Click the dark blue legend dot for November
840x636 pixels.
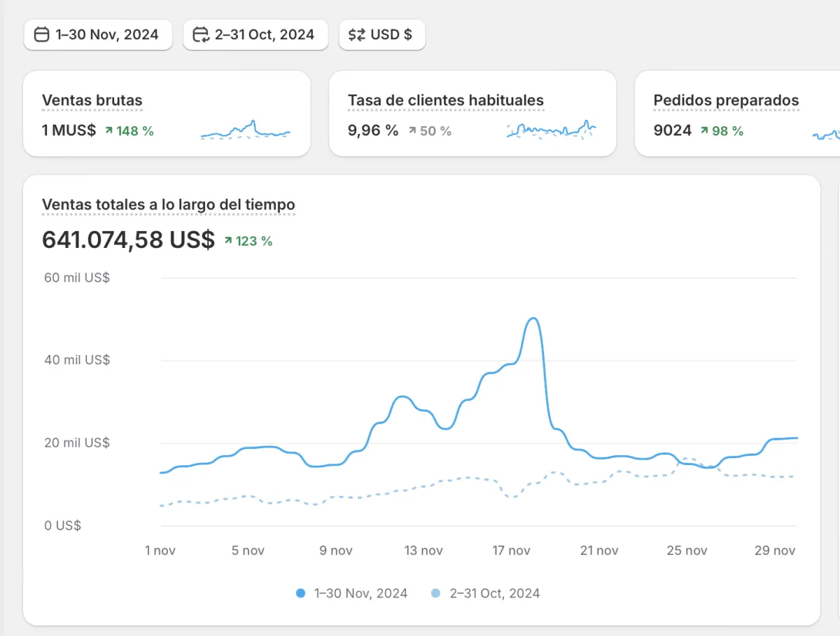(301, 593)
